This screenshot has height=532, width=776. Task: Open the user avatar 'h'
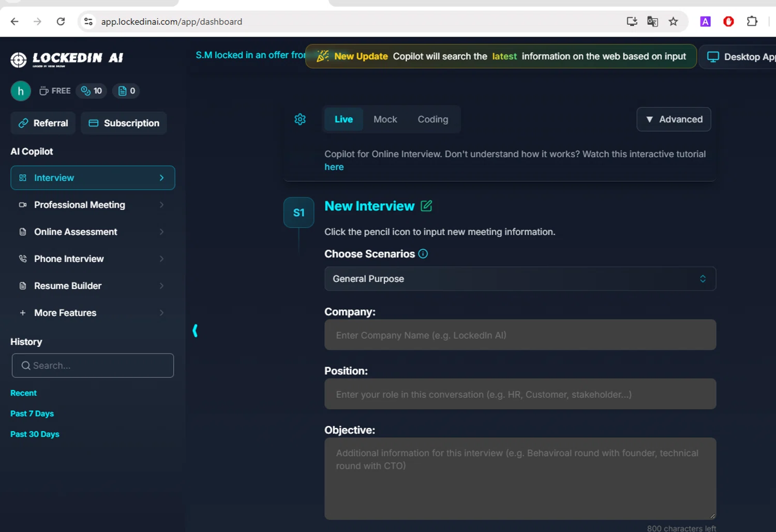coord(21,91)
